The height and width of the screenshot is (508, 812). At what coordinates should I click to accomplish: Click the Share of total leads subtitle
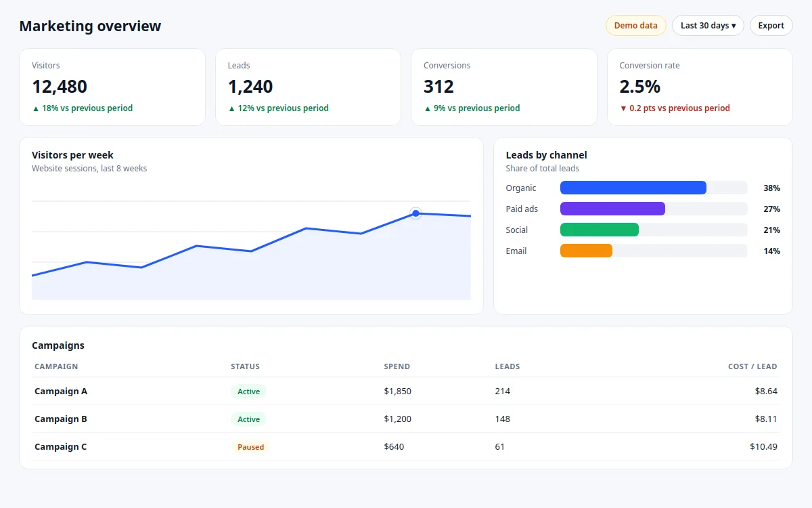pyautogui.click(x=543, y=168)
